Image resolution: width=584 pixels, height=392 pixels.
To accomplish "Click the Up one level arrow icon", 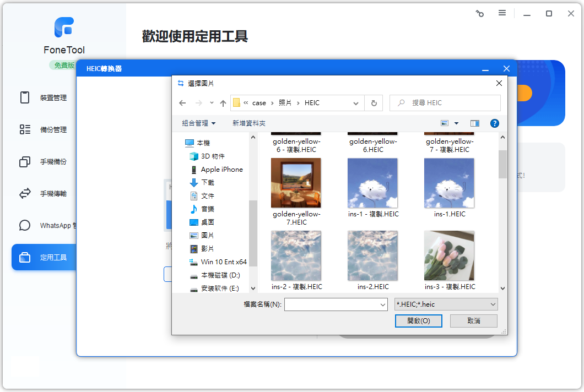I will pyautogui.click(x=223, y=103).
